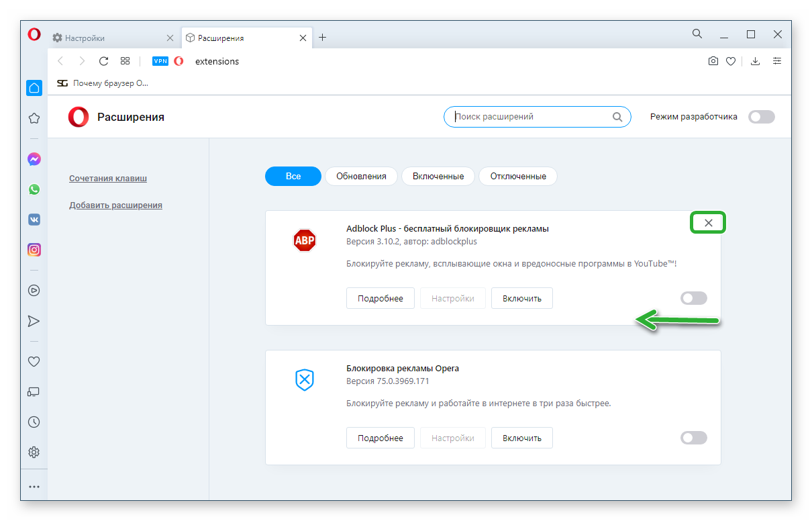The image size is (812, 521).
Task: Open sidebar Settings gear icon
Action: (34, 452)
